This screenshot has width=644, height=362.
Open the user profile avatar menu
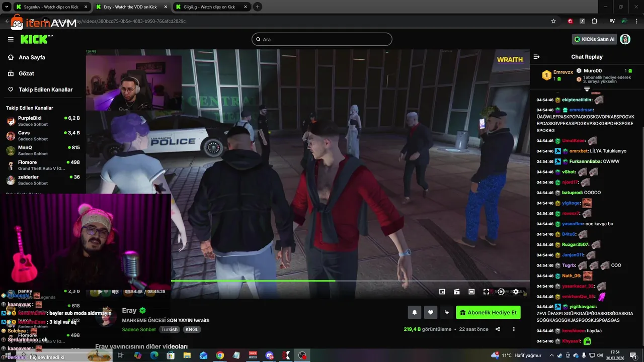625,39
